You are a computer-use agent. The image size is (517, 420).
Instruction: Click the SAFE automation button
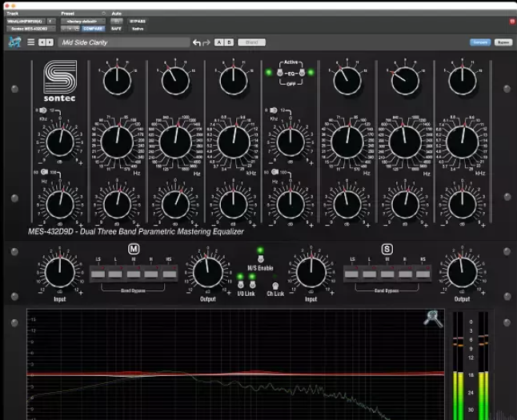[x=116, y=29]
